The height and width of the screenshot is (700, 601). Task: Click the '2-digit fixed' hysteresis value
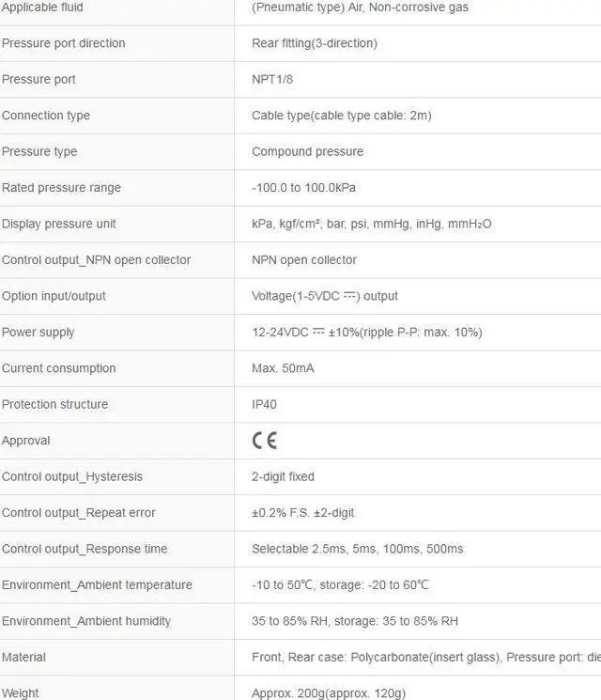[283, 476]
